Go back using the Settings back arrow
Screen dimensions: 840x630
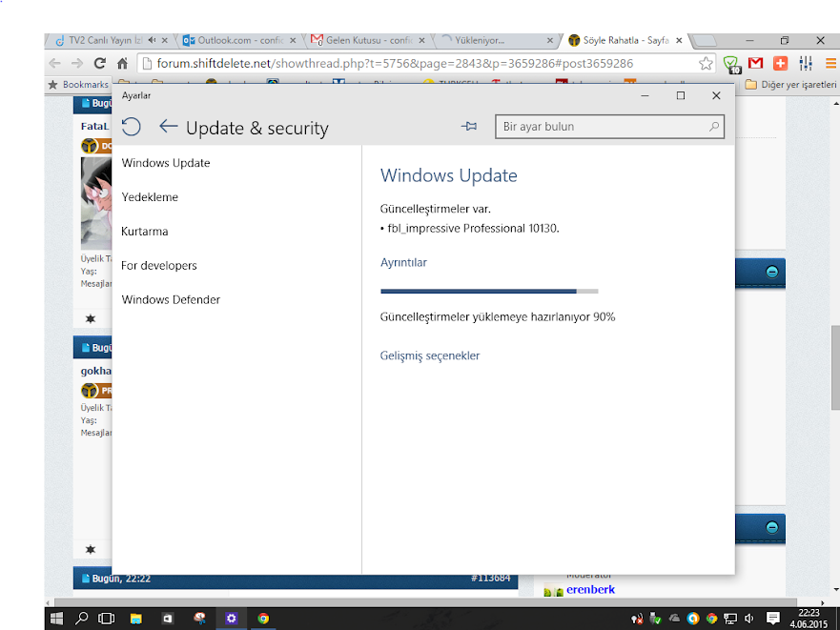168,127
